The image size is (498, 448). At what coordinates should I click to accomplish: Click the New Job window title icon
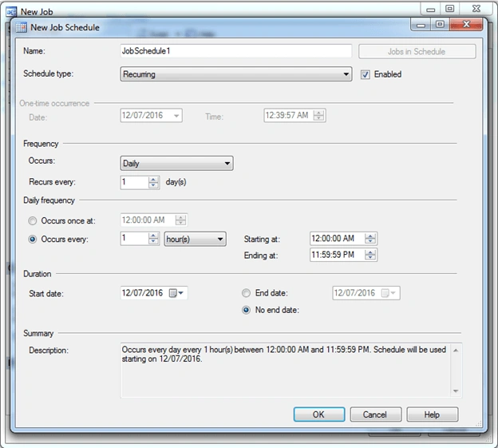tap(11, 12)
